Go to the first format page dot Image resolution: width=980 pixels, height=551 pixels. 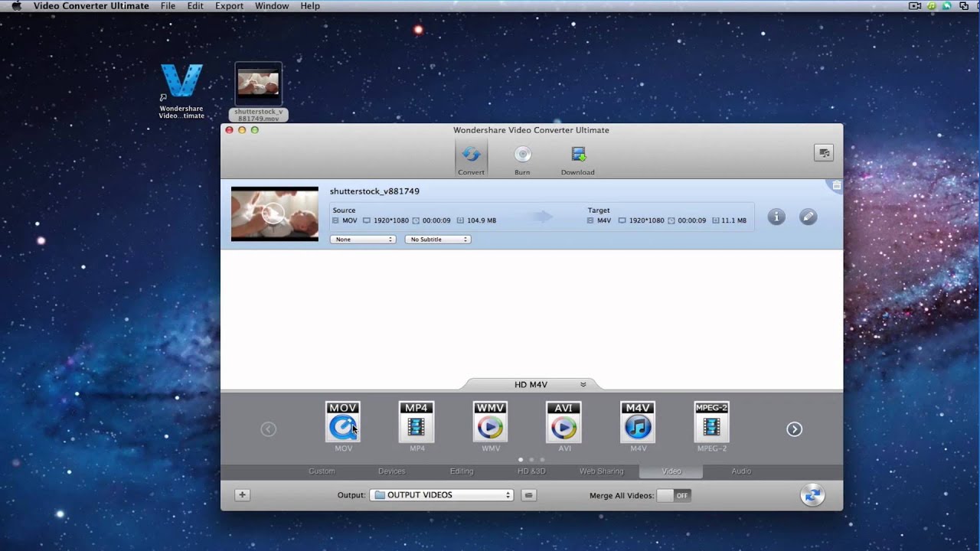(x=521, y=460)
